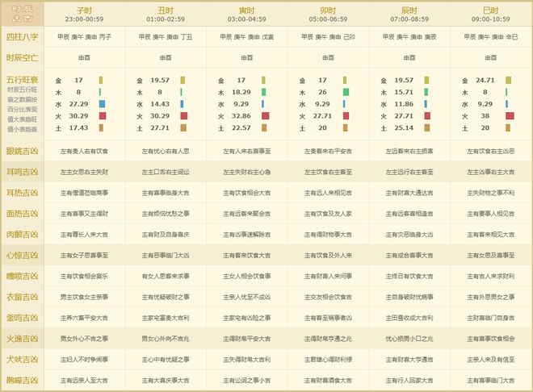533x392 pixels.
Task: Click the 五行旺衰 row label
Action: click(22, 80)
